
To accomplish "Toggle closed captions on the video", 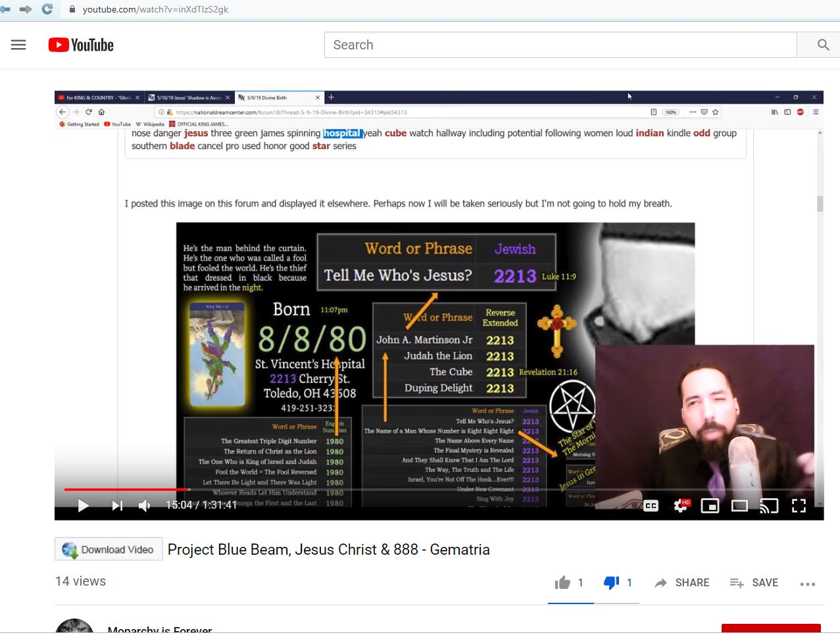I will coord(651,505).
